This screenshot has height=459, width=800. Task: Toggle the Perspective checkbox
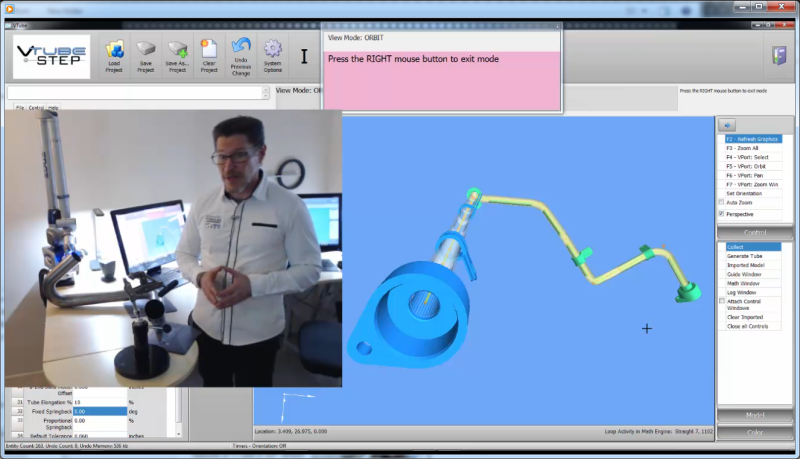(x=722, y=214)
